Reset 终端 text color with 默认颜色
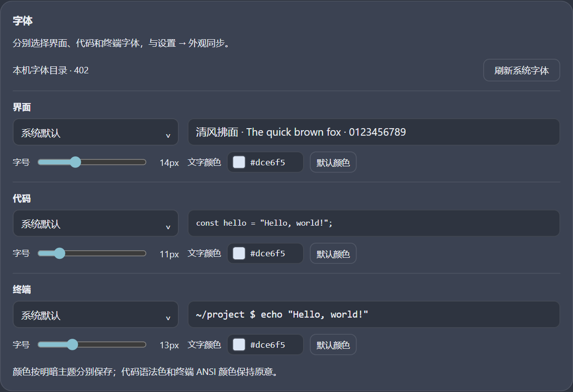This screenshot has height=392, width=573. [x=333, y=344]
